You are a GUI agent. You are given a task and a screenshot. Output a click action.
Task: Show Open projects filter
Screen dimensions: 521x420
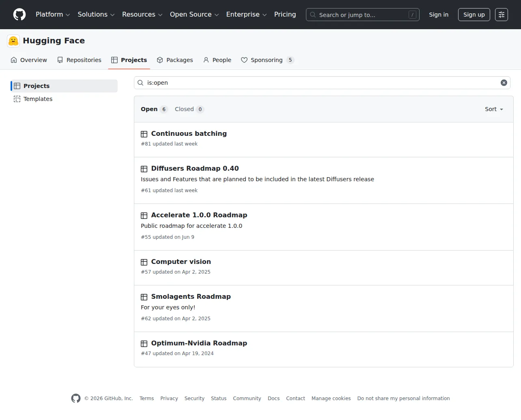154,109
